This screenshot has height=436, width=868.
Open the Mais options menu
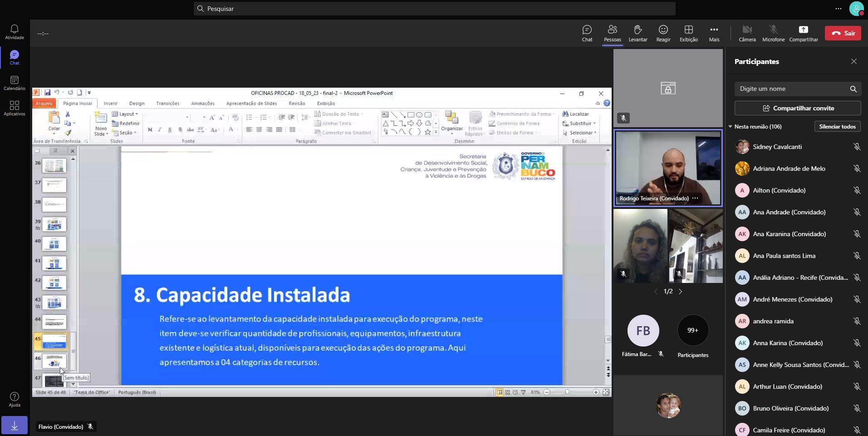[714, 33]
